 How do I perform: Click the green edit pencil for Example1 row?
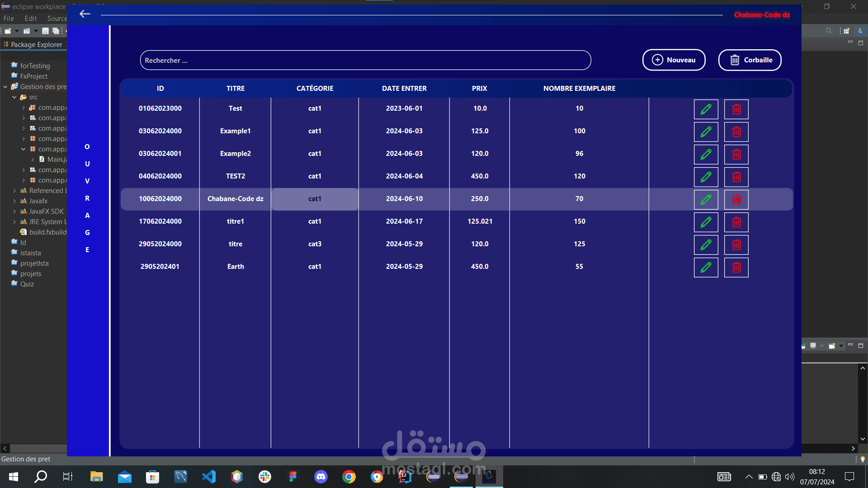[x=706, y=131]
